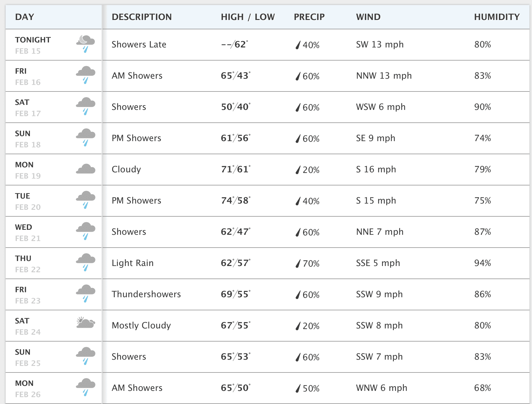Click the Thu Feb 22 light rain icon

click(x=85, y=263)
